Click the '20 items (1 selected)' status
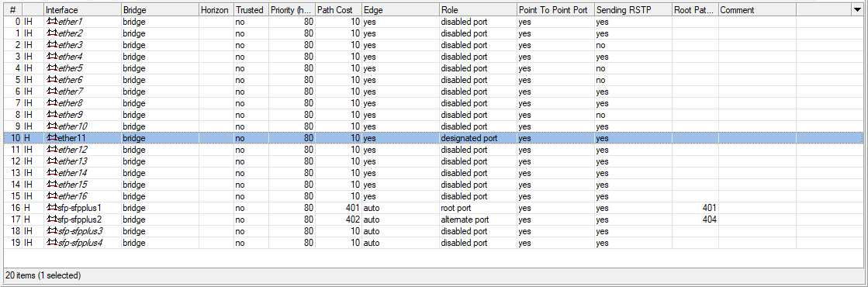Viewport: 868px width, 287px height. coord(43,275)
